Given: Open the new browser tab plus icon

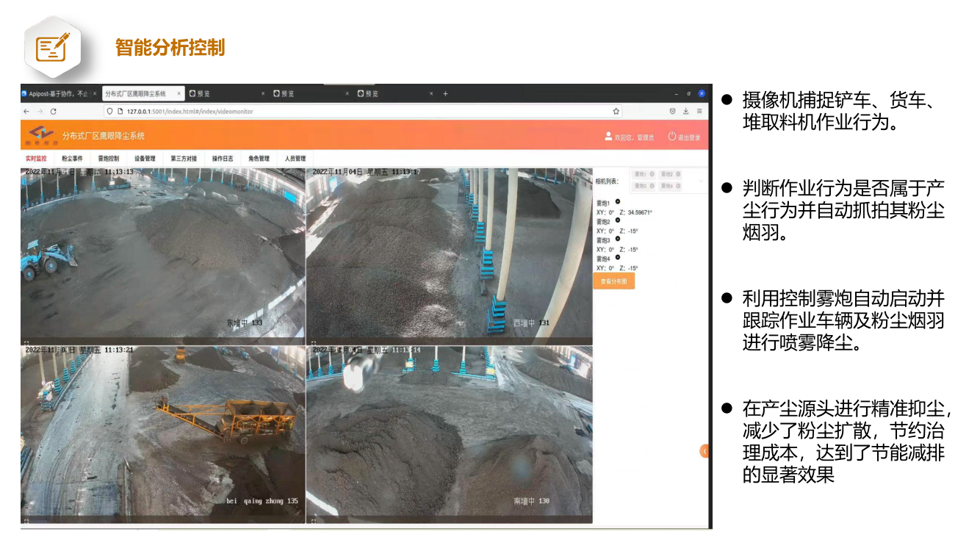Looking at the screenshot, I should [x=445, y=94].
